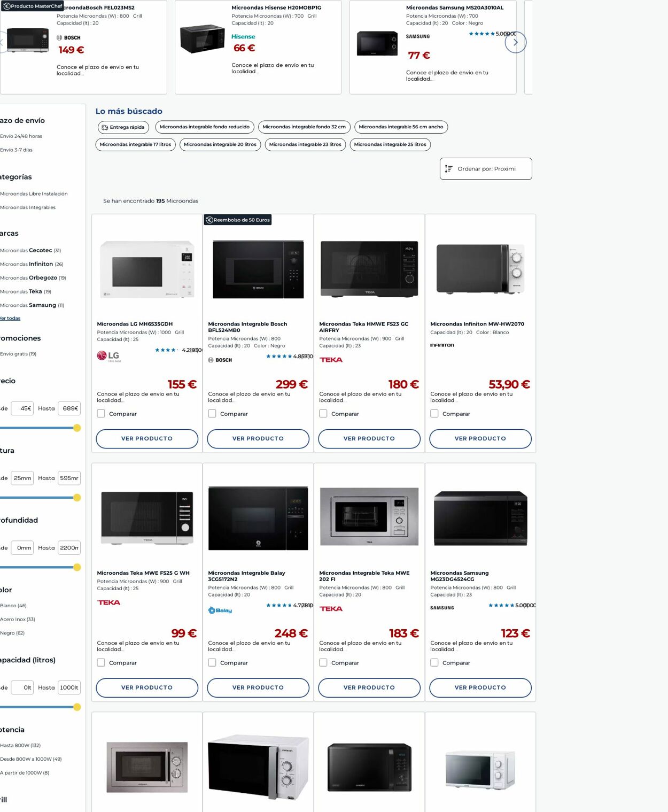Click the Reembolso de 50 Euros badge
668x812 pixels.
coord(238,220)
